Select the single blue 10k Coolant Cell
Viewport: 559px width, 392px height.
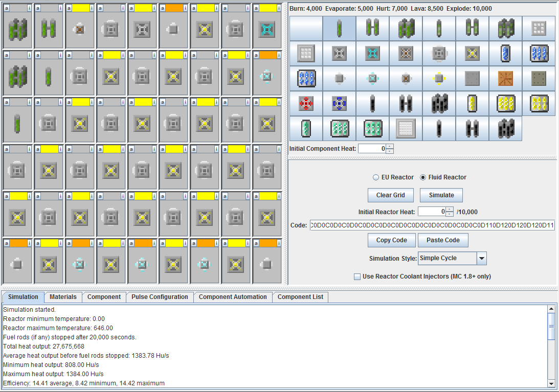pos(505,53)
